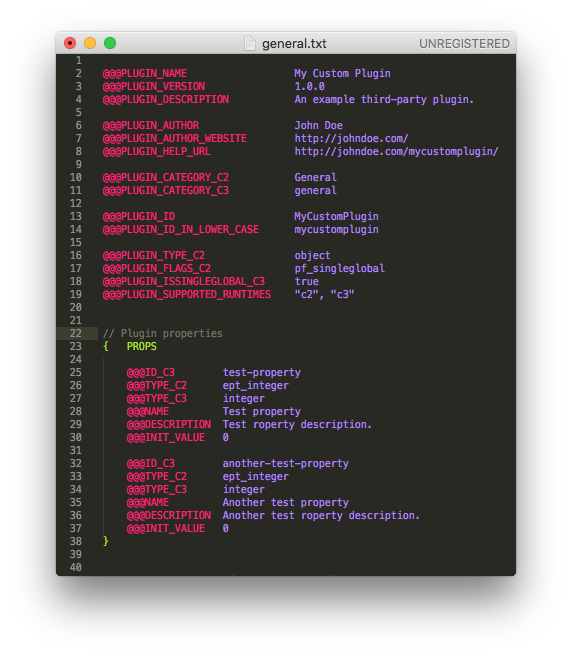
Task: Click the http://johndoe.com/mycustomplugin/ help URL text
Action: pyautogui.click(x=396, y=151)
